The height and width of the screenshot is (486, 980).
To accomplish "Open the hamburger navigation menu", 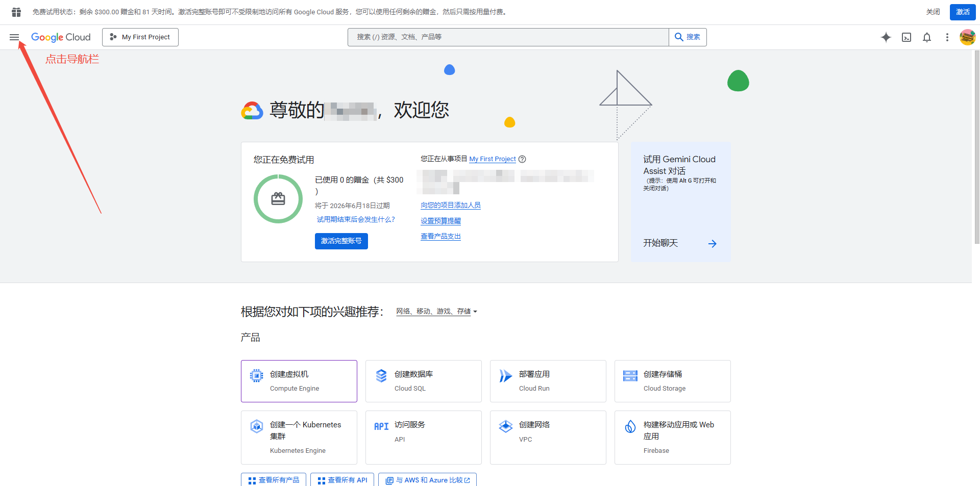I will [x=14, y=37].
